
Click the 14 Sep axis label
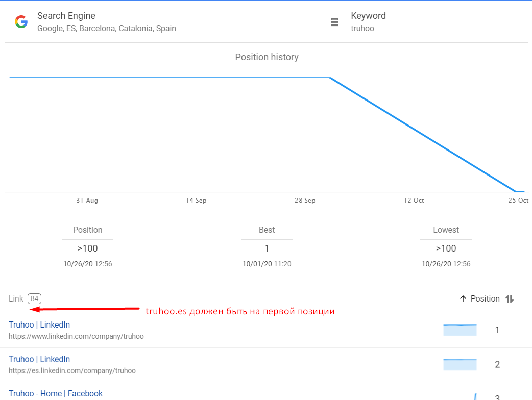(x=196, y=201)
